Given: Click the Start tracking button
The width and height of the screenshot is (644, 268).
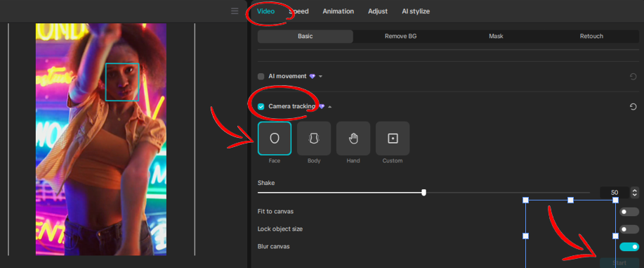Looking at the screenshot, I should pos(619,262).
